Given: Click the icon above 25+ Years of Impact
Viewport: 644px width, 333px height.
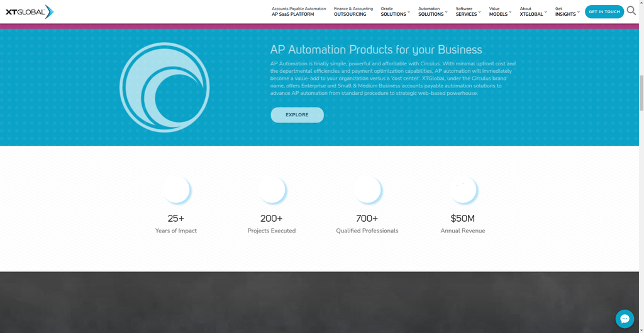Looking at the screenshot, I should 176,190.
